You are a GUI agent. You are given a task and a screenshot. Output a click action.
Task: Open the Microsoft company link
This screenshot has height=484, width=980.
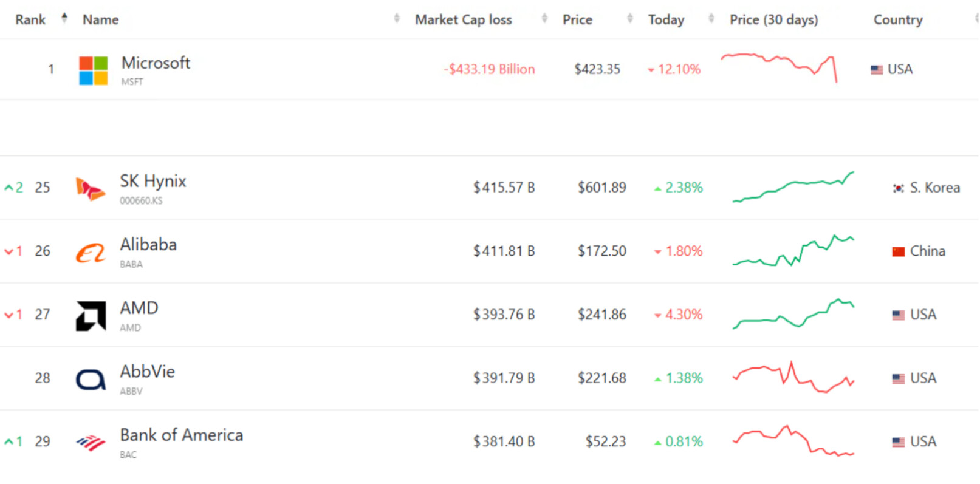pos(156,63)
